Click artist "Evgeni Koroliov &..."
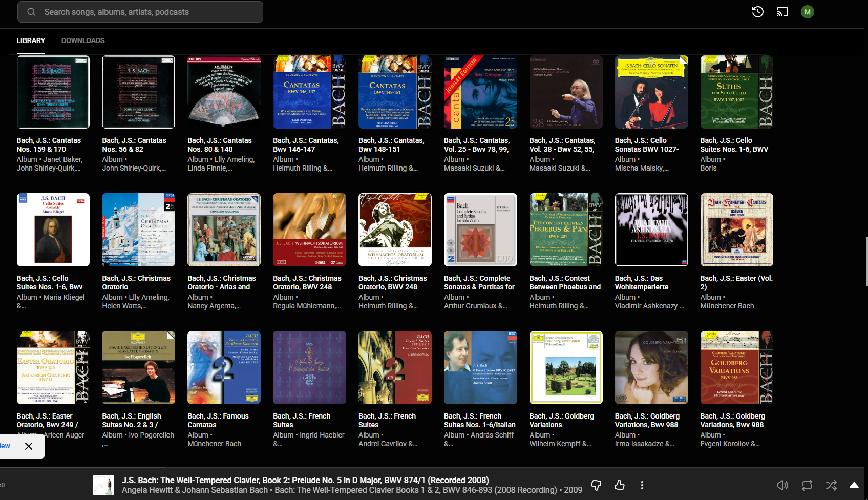This screenshot has height=500, width=868. (730, 444)
